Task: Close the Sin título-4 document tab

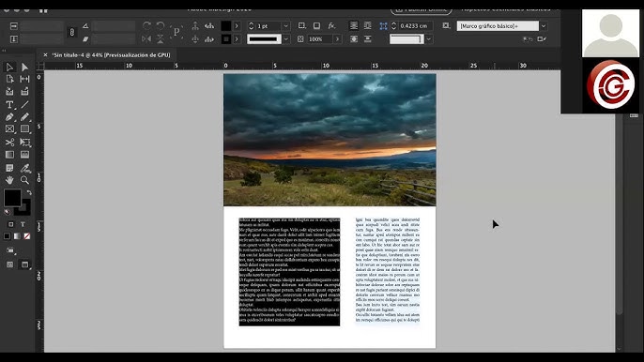Action: pyautogui.click(x=45, y=55)
